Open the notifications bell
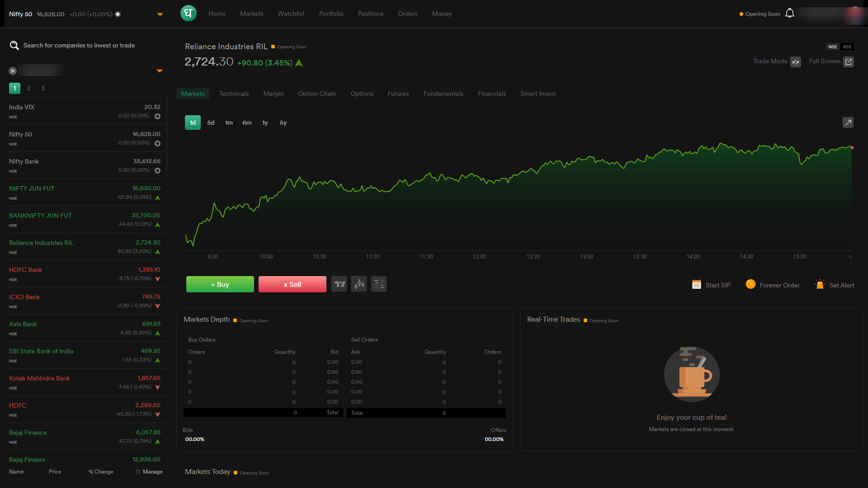The image size is (868, 488). [790, 14]
